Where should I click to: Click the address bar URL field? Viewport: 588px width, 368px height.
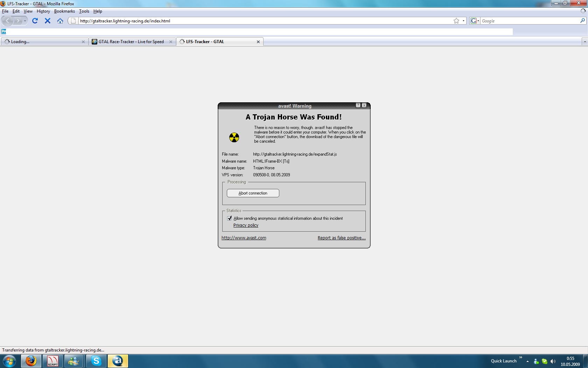266,21
